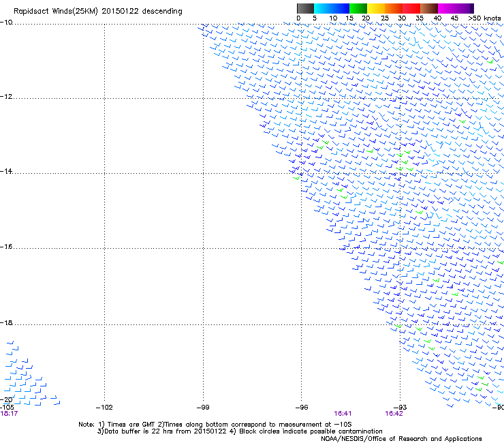Click the '30' label under the color bar
Viewport: 504px width, 443px height.
402,18
